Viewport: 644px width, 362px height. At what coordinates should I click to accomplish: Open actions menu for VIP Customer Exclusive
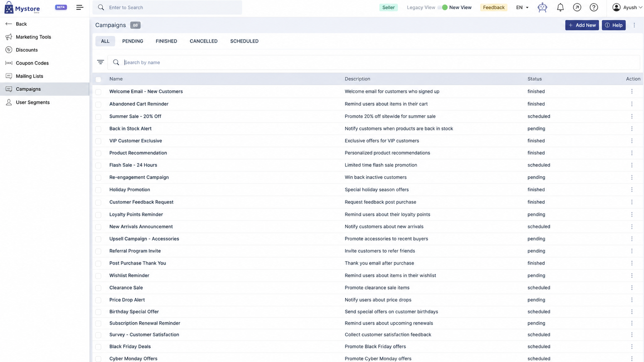point(632,141)
